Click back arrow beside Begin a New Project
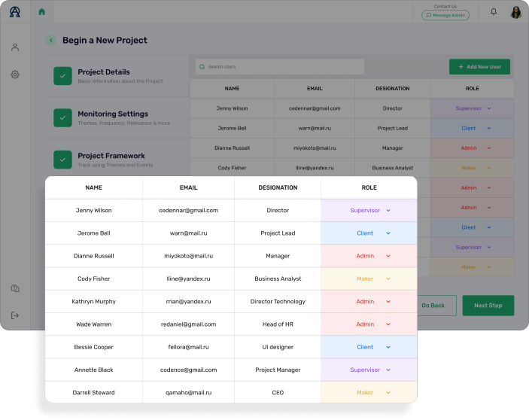Viewport: 529px width, 420px height. [x=50, y=41]
